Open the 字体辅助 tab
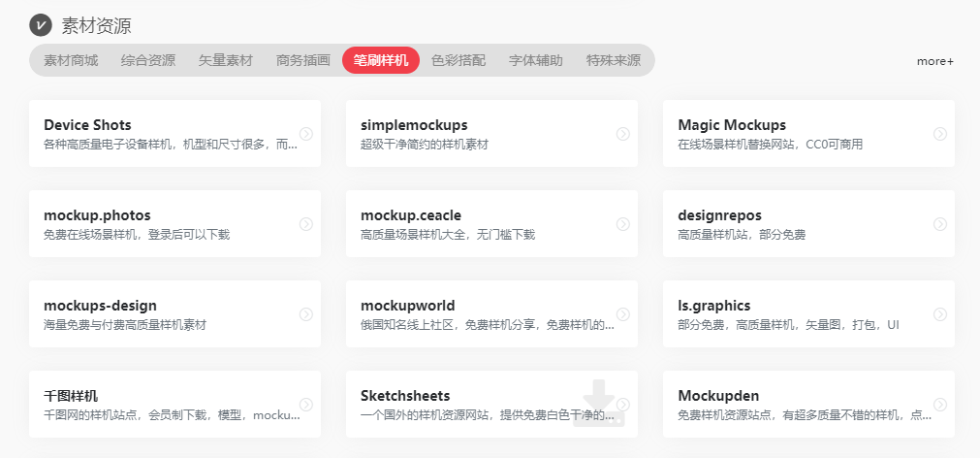Image resolution: width=980 pixels, height=458 pixels. [536, 60]
